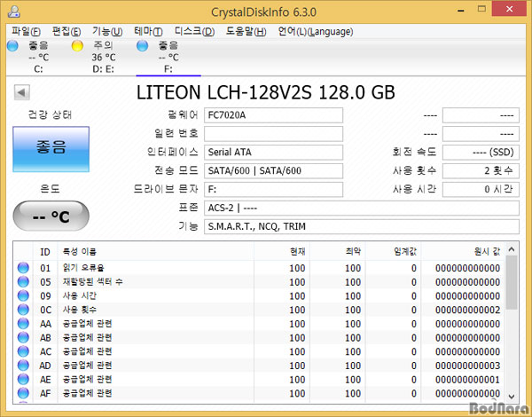Click the blue 좋음 health status button
This screenshot has height=417, width=532.
pyautogui.click(x=51, y=149)
